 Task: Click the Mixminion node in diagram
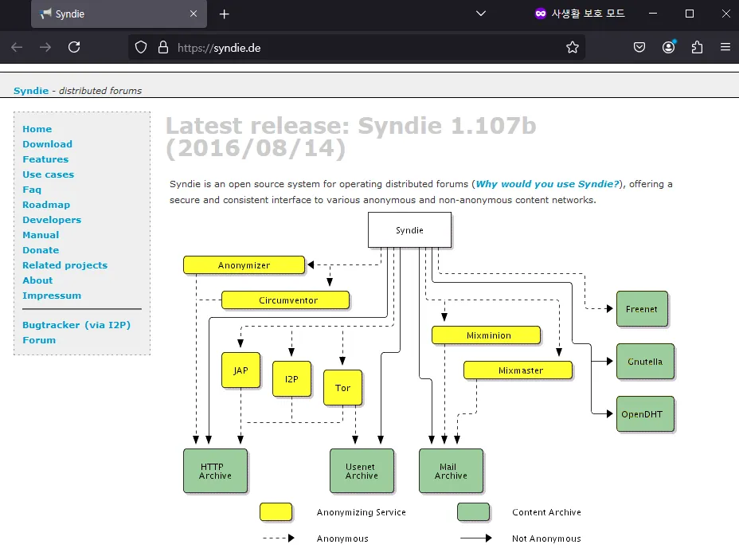point(486,335)
